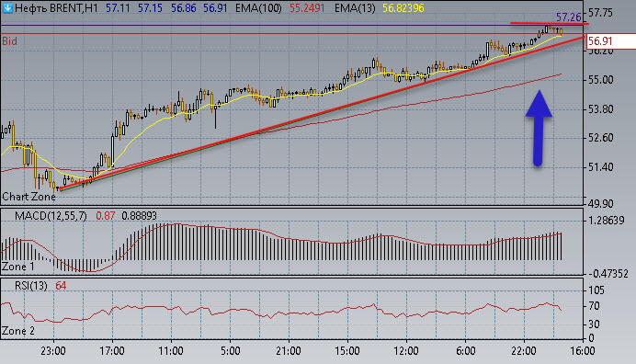Click the 23:00 time axis label
The width and height of the screenshot is (636, 364).
pos(53,351)
